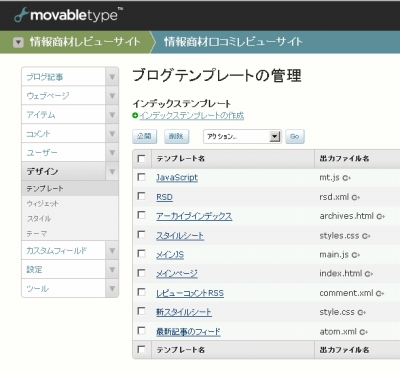400x371 pixels.
Task: Open the website selector dropdown arrow in the breadcrumb
Action: [18, 42]
